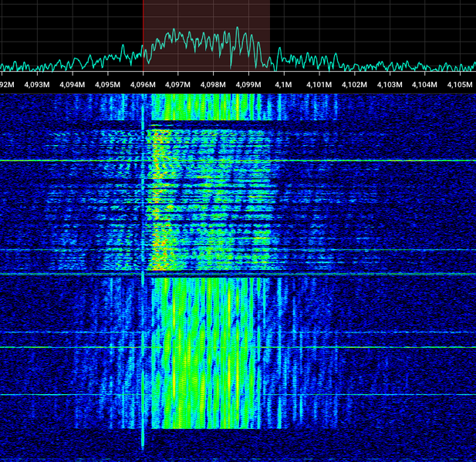Click the 4,094M frequency axis label

(73, 85)
